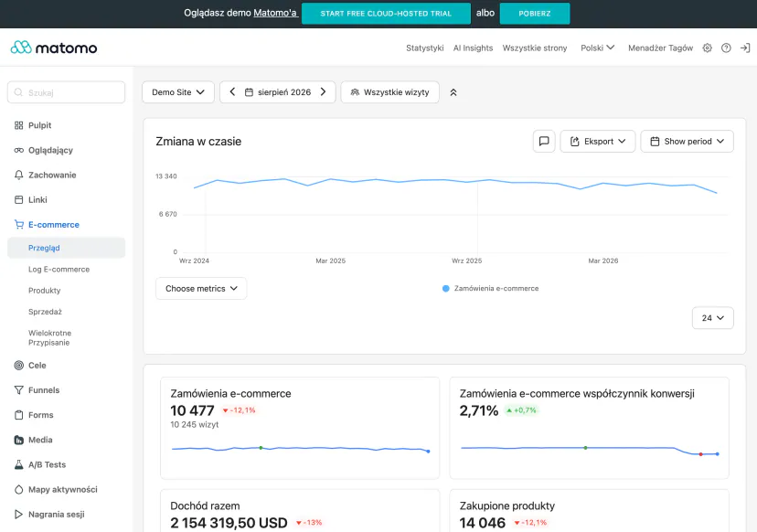Click the +0,7% trend badge

pyautogui.click(x=521, y=410)
